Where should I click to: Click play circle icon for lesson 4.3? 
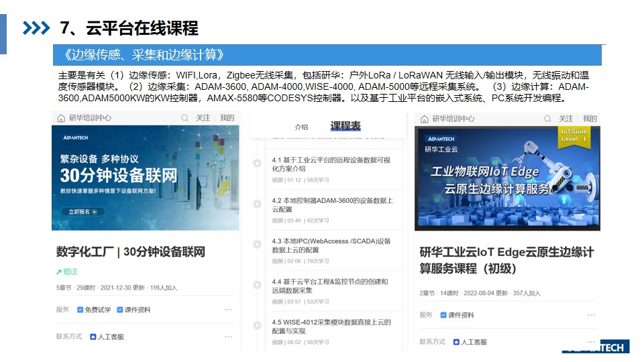(257, 244)
